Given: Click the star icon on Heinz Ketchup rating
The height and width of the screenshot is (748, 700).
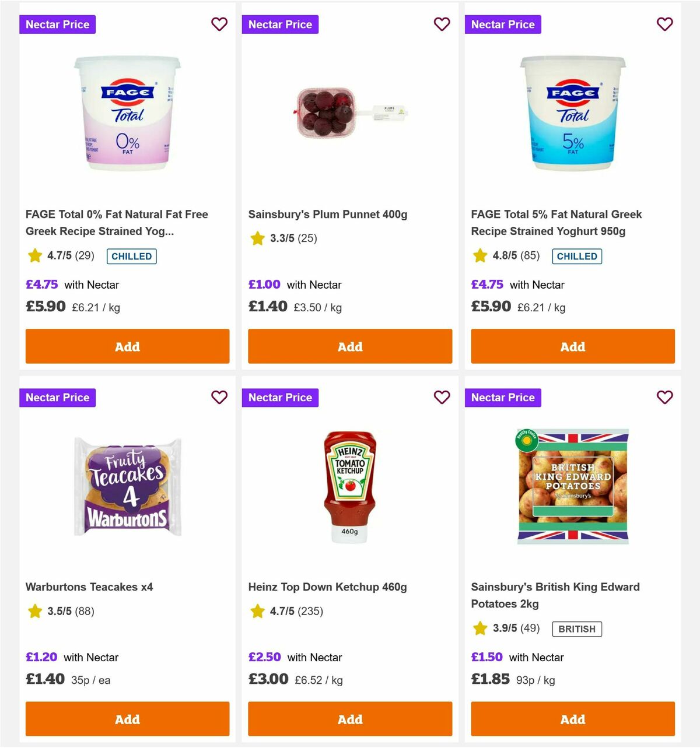Looking at the screenshot, I should pyautogui.click(x=257, y=612).
